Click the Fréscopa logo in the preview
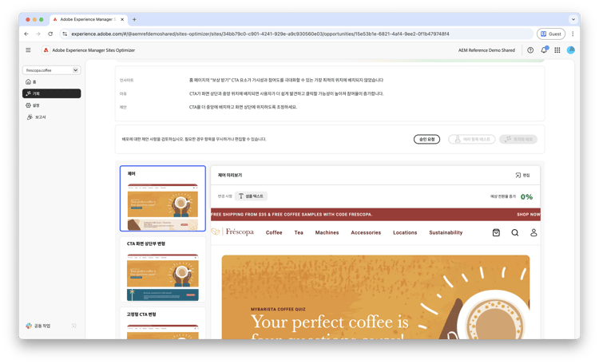The image size is (599, 364). [x=232, y=231]
